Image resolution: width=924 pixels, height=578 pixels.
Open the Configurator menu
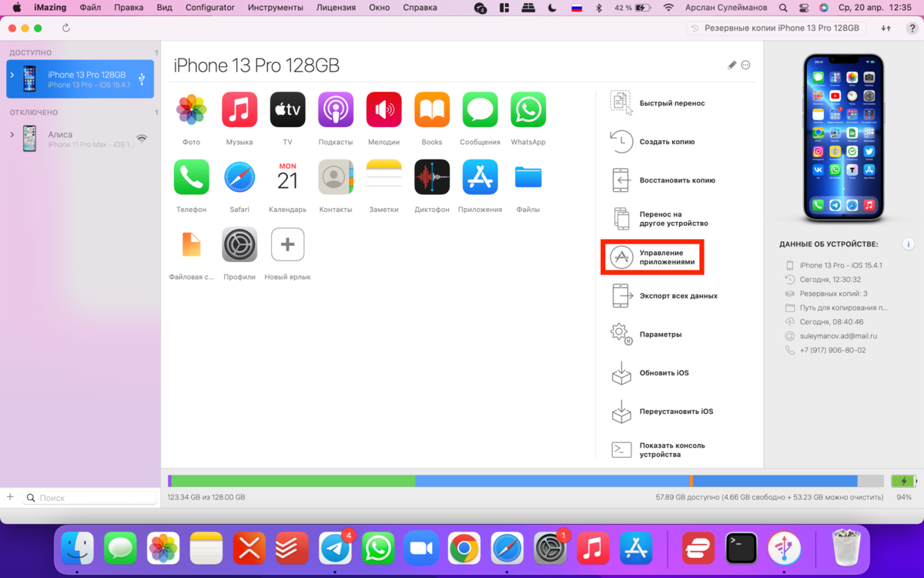[x=210, y=8]
